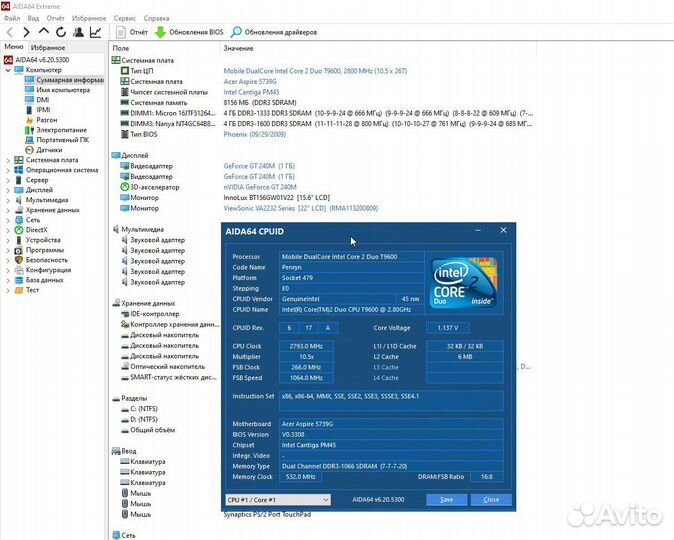Click the up-level arrow toolbar icon

[43, 31]
